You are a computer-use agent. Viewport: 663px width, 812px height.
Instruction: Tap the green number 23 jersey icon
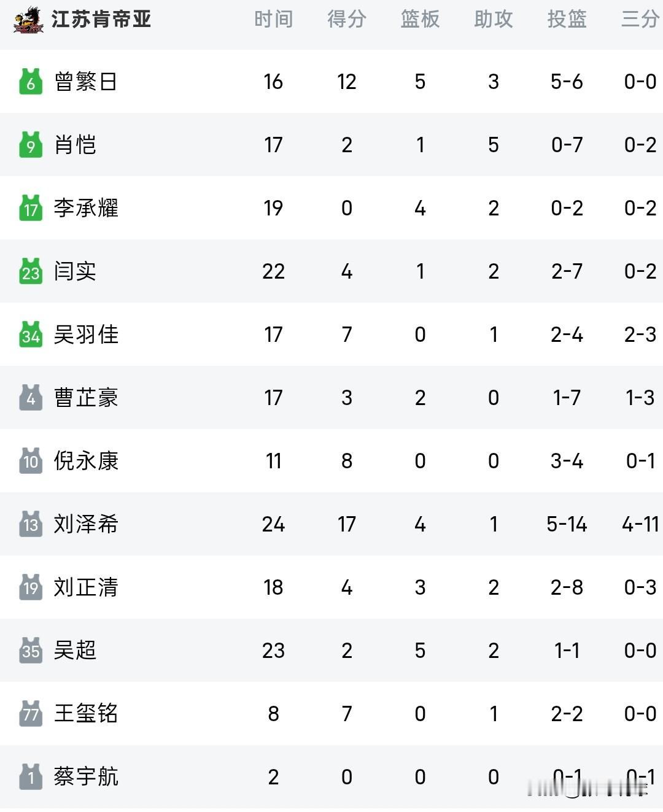(31, 271)
